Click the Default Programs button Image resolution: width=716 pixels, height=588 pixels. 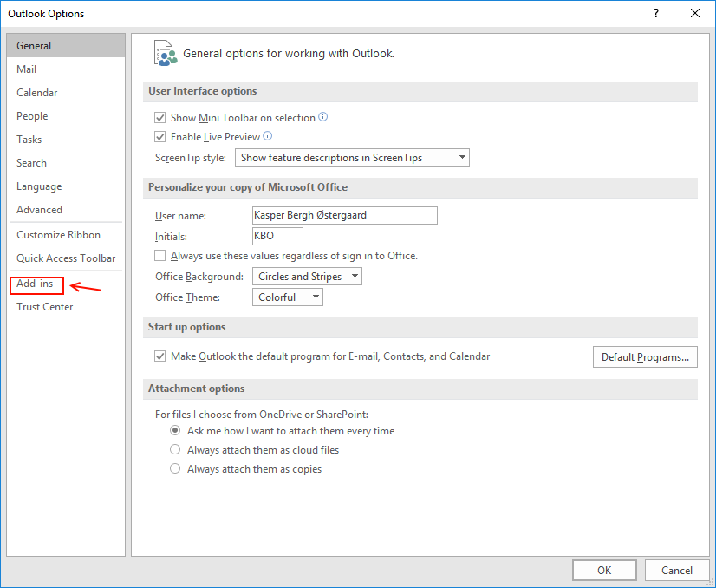[x=645, y=356]
